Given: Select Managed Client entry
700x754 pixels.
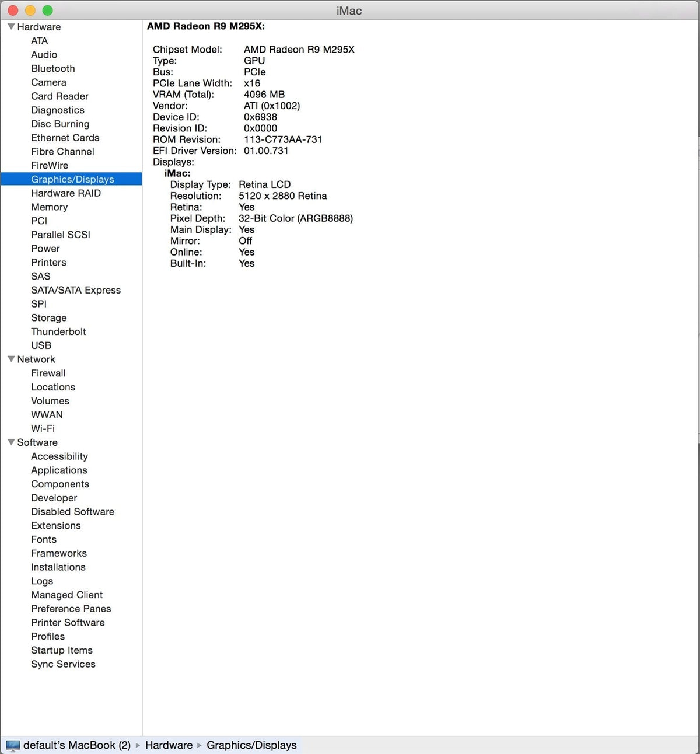Looking at the screenshot, I should 67,595.
